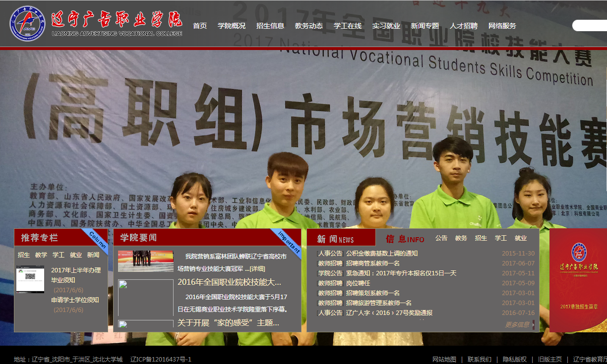Open the 网络服务 menu item
The height and width of the screenshot is (364, 607).
click(502, 26)
